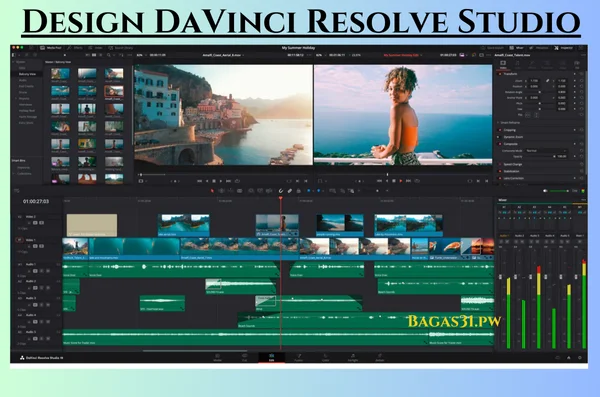Open the Sound Library panel
The width and height of the screenshot is (600, 397).
coord(121,48)
